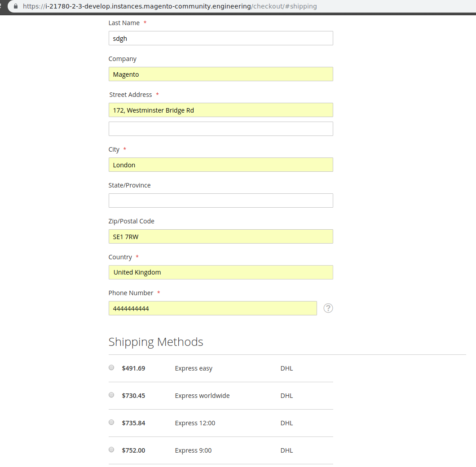Click the $752.00 price for Express 9:00
This screenshot has width=476, height=467.
click(133, 450)
